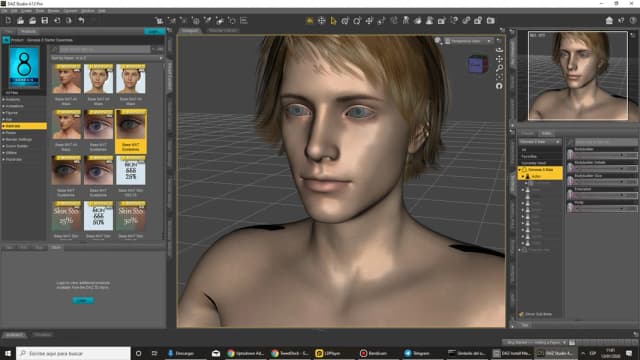Open Bandicam from the taskbar
The image size is (640, 360).
click(373, 353)
